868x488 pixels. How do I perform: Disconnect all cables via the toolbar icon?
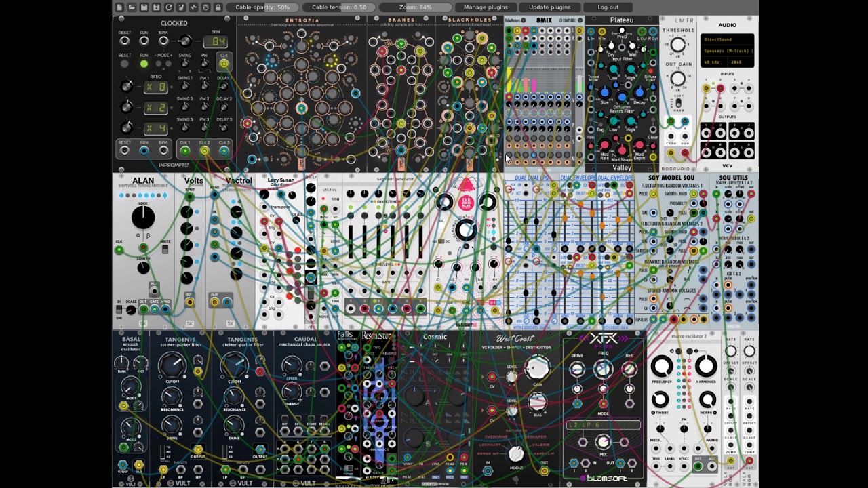(180, 7)
